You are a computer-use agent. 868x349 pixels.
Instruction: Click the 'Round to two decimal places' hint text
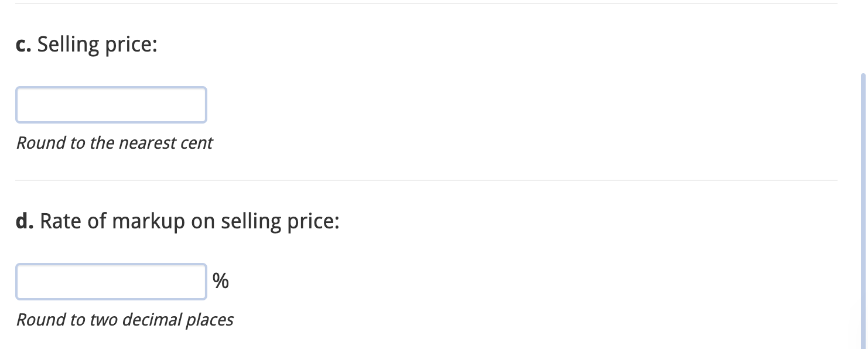[125, 320]
